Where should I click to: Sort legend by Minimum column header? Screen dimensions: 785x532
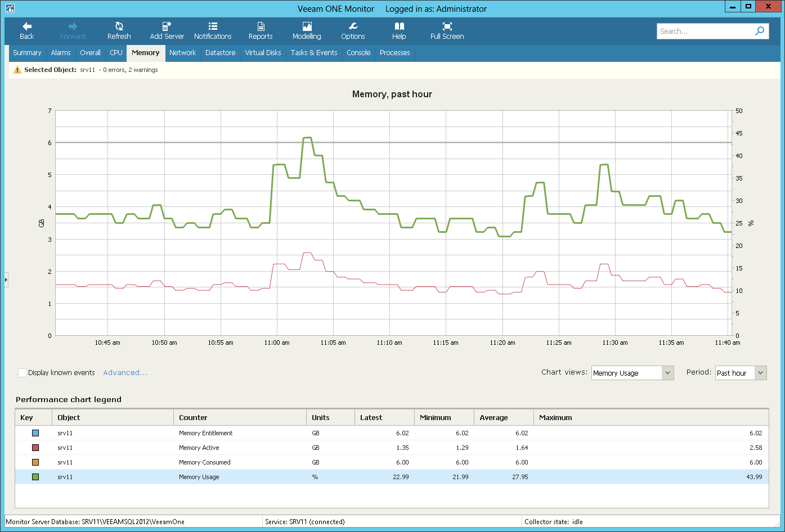(x=445, y=418)
